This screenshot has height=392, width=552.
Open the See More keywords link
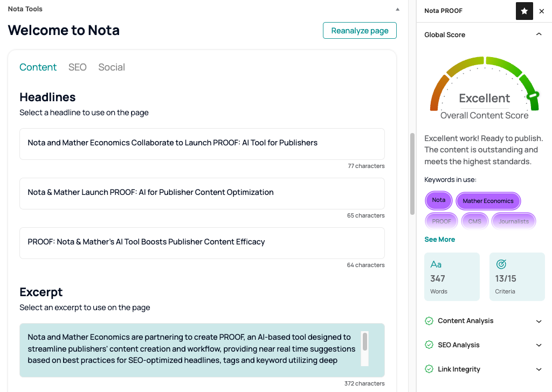pyautogui.click(x=439, y=240)
